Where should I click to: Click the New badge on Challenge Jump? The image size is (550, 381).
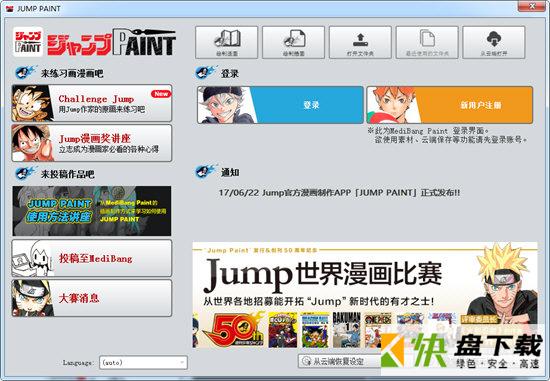161,94
